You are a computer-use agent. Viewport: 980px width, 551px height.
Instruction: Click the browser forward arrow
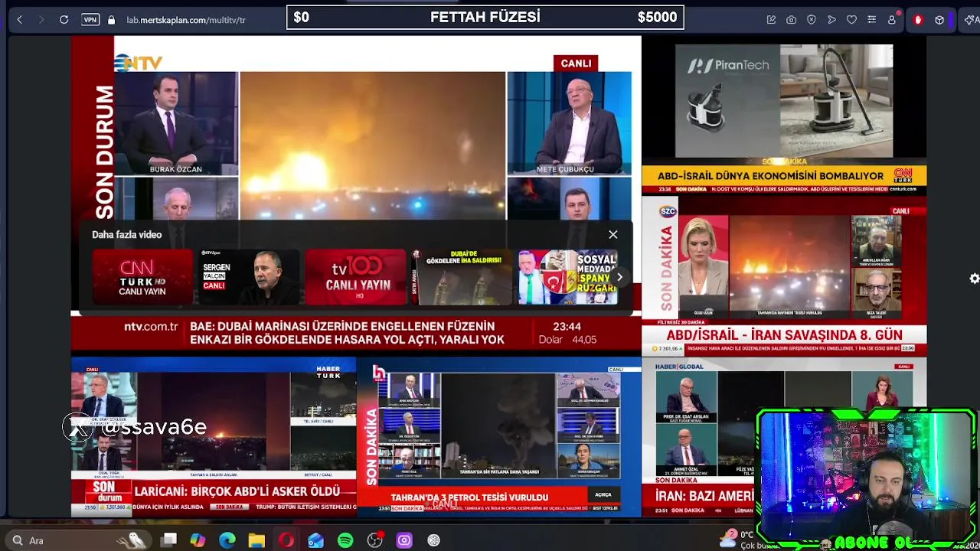pos(41,20)
